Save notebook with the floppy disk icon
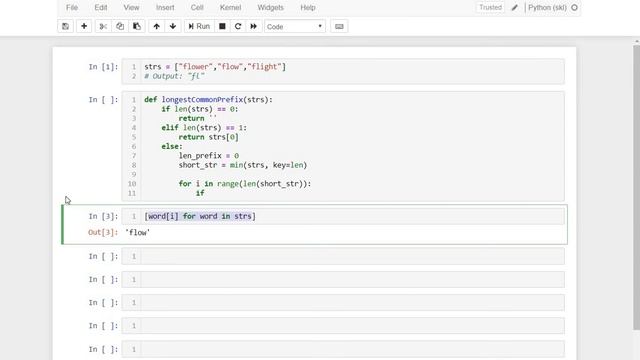This screenshot has height=360, width=640. pos(65,27)
